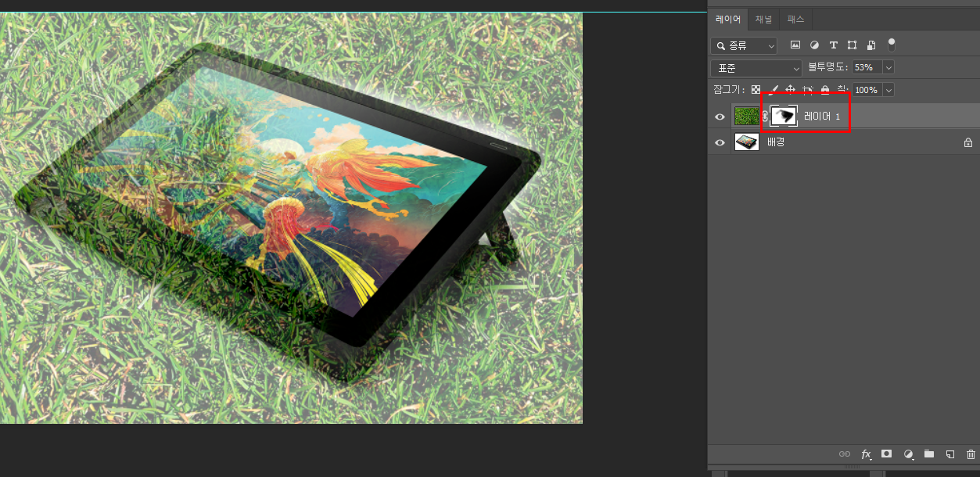Click the link layers chain icon

point(844,454)
